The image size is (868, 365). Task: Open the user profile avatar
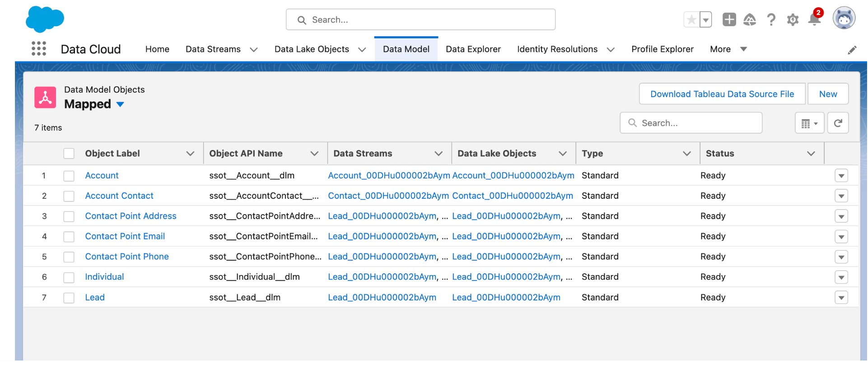coord(844,19)
